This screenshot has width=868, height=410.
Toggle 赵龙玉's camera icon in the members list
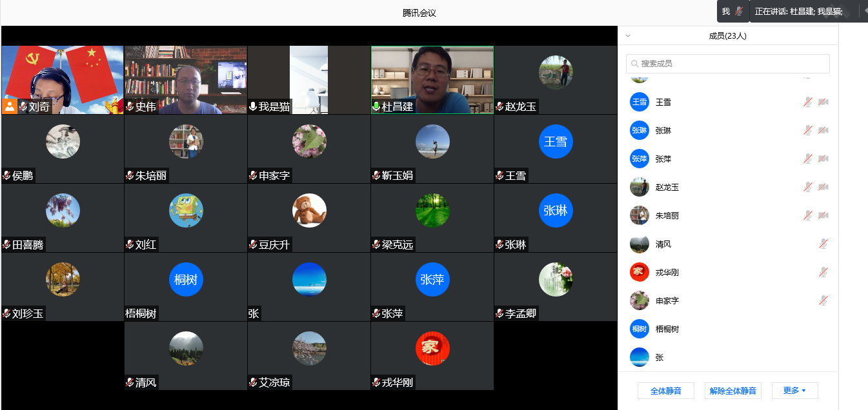[823, 187]
